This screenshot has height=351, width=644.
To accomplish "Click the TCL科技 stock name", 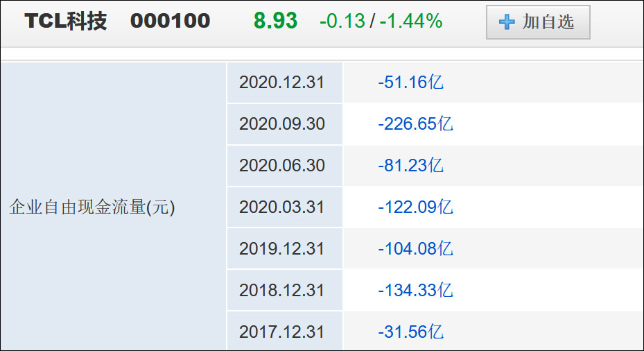I will (66, 22).
